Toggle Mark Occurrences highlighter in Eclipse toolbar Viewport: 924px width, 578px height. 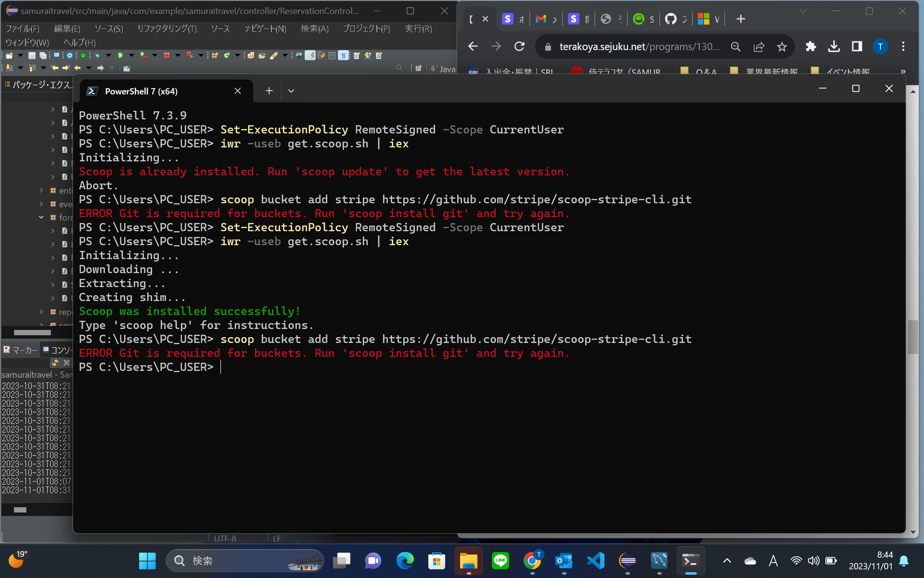(310, 55)
